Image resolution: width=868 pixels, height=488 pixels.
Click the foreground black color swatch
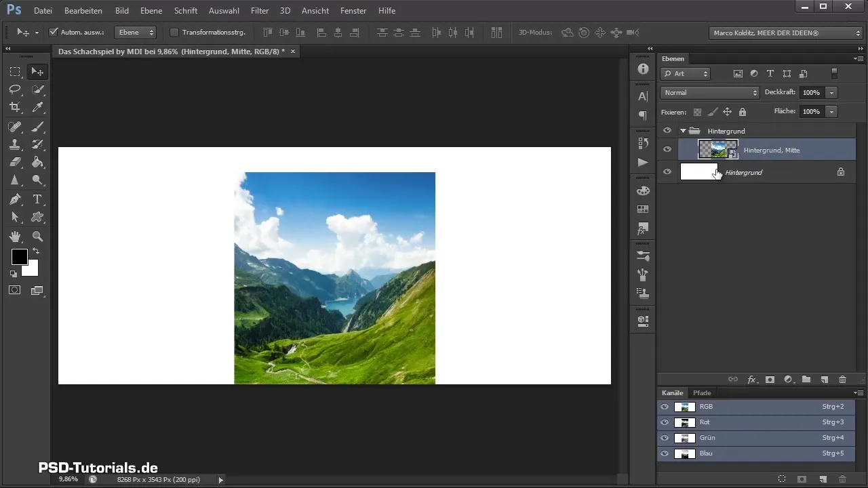tap(19, 257)
